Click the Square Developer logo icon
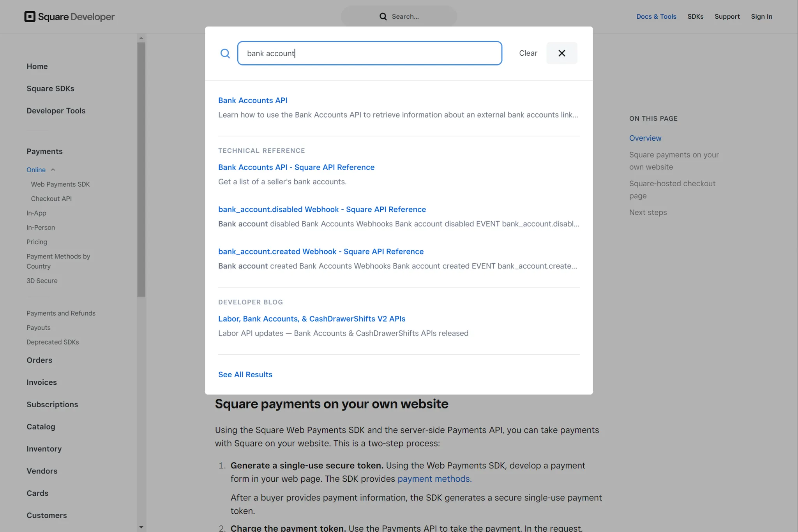798x532 pixels. (30, 16)
